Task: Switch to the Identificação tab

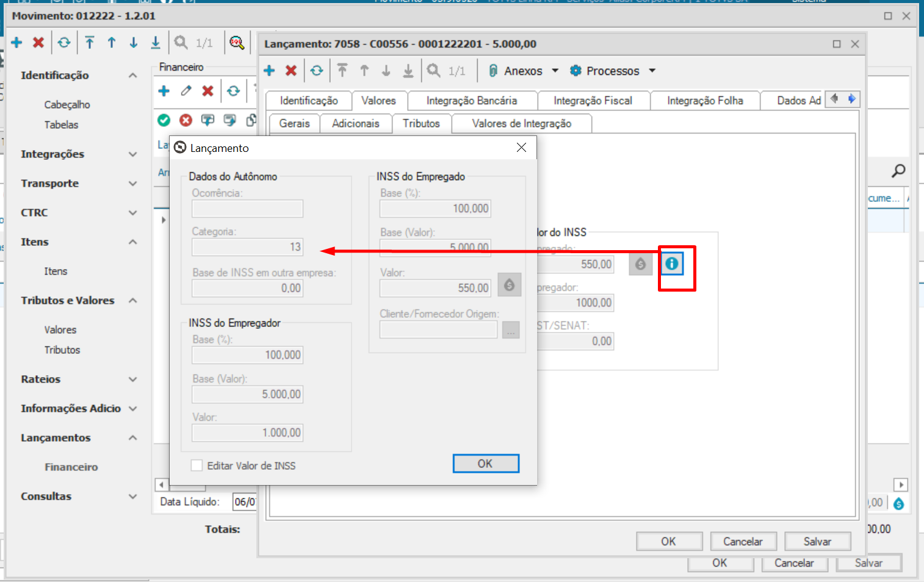Action: (x=309, y=101)
